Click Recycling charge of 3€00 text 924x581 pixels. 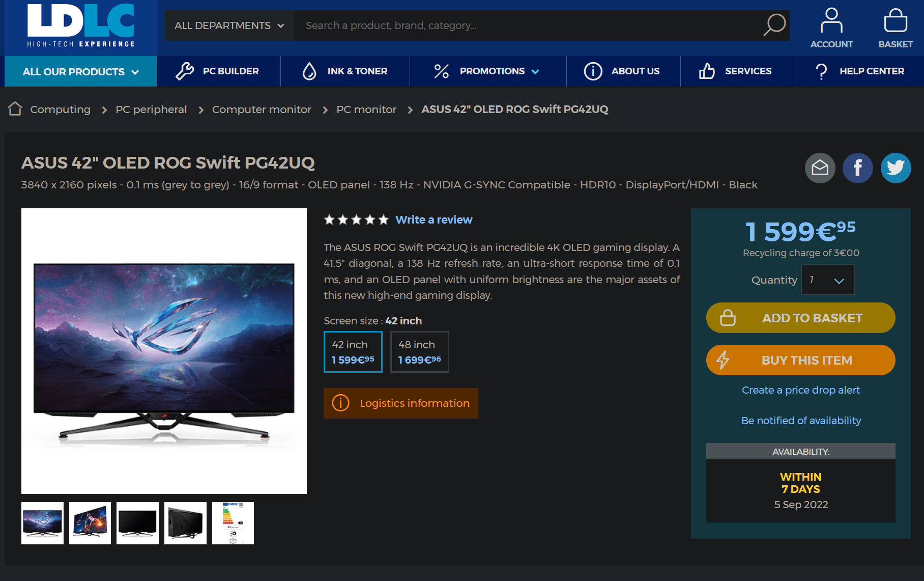pyautogui.click(x=801, y=253)
